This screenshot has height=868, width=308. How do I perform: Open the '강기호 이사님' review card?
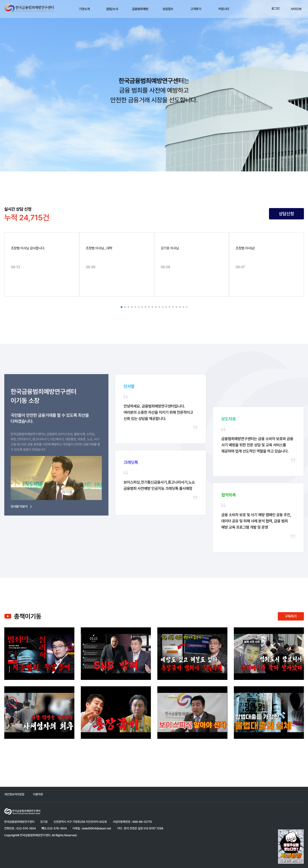[191, 264]
